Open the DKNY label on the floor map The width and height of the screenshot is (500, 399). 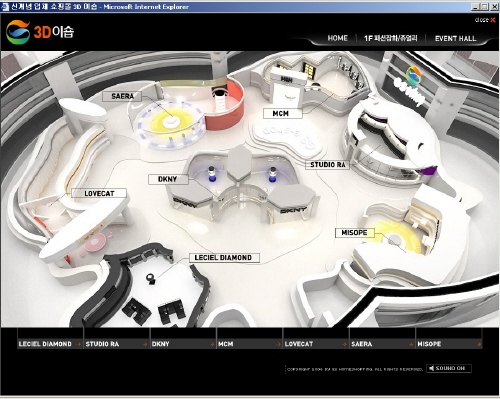tap(168, 179)
